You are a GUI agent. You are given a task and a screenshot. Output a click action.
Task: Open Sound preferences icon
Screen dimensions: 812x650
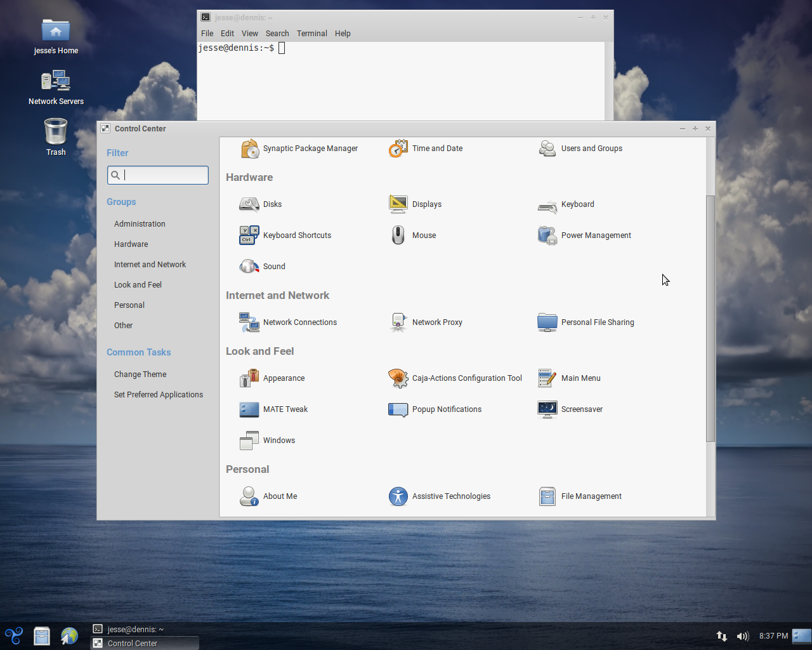click(x=249, y=267)
